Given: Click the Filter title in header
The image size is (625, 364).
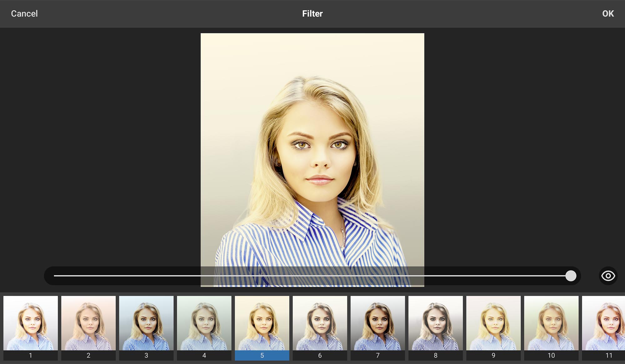Looking at the screenshot, I should (x=312, y=14).
